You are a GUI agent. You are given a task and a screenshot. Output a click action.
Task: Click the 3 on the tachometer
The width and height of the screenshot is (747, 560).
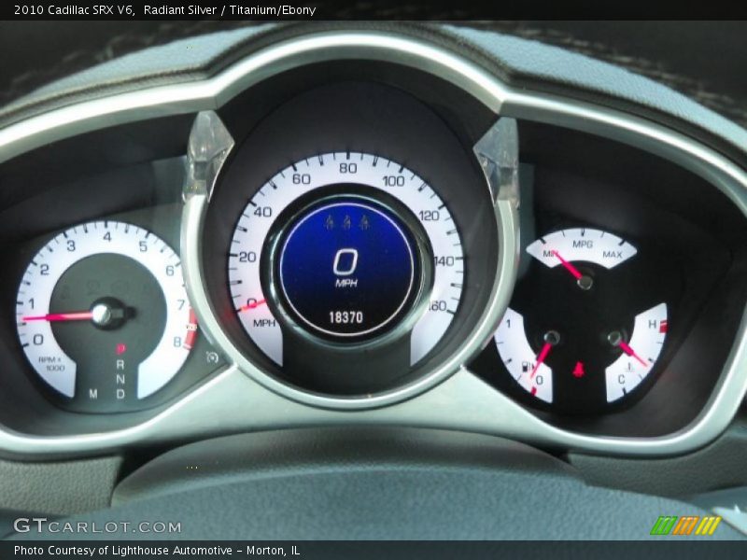click(x=71, y=245)
